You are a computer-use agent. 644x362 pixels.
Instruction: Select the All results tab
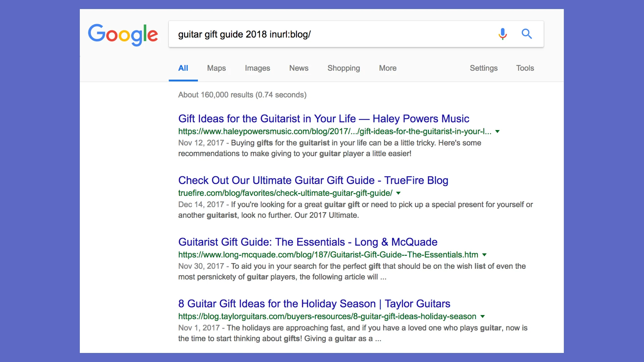pyautogui.click(x=183, y=68)
